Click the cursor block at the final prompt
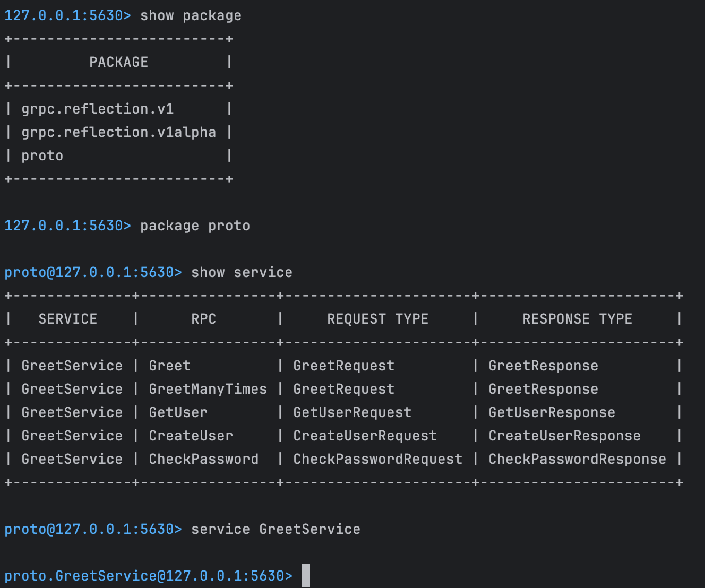Viewport: 705px width, 588px height. [x=306, y=575]
